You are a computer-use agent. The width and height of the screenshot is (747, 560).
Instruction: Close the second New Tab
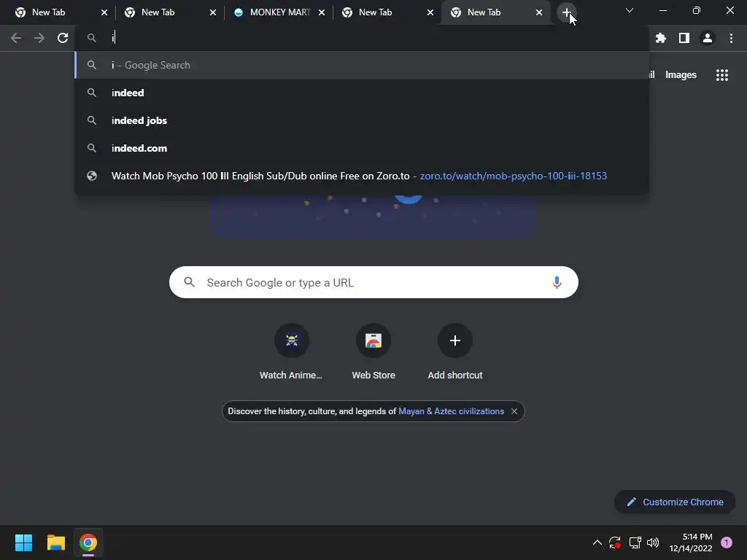pyautogui.click(x=213, y=12)
